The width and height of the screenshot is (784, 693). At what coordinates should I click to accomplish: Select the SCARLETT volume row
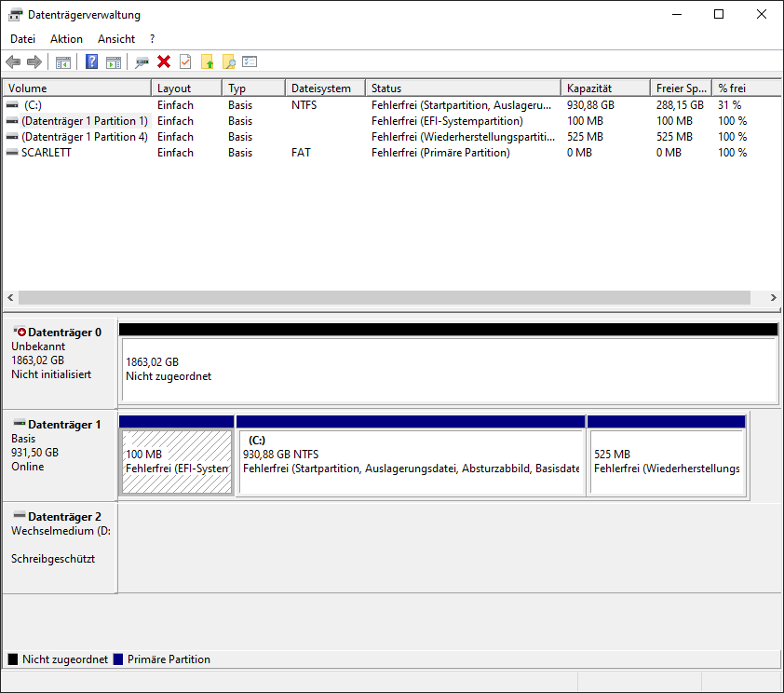pos(391,153)
